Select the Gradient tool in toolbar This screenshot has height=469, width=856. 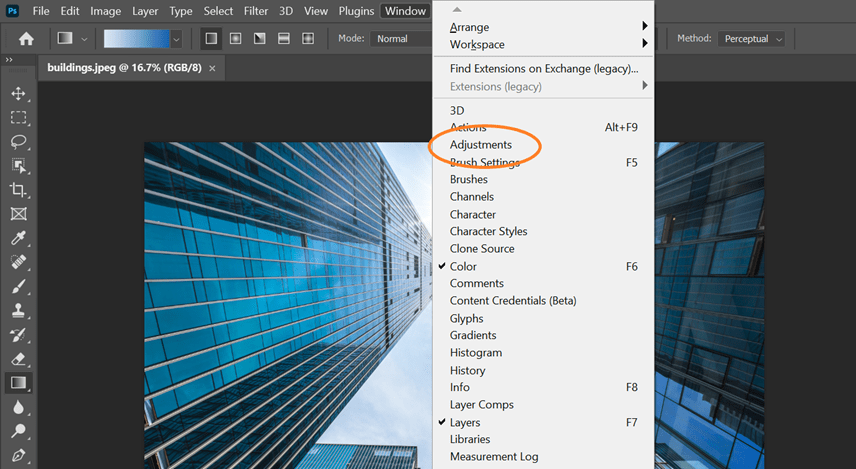18,383
